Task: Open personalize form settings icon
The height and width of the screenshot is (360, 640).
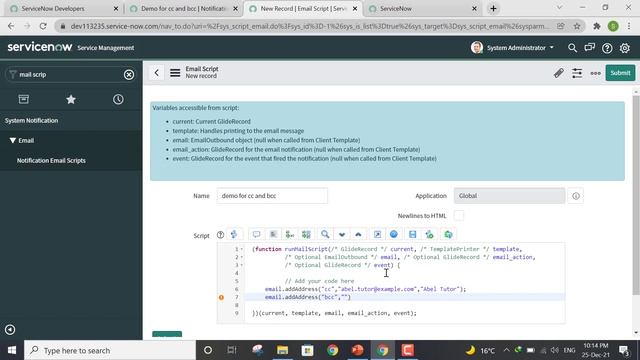Action: pos(577,73)
